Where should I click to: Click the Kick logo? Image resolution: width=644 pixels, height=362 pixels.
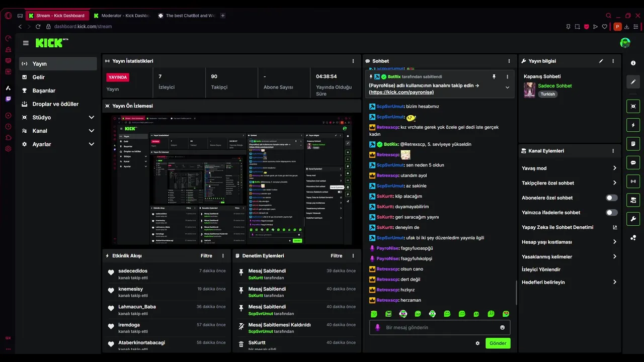pyautogui.click(x=52, y=43)
